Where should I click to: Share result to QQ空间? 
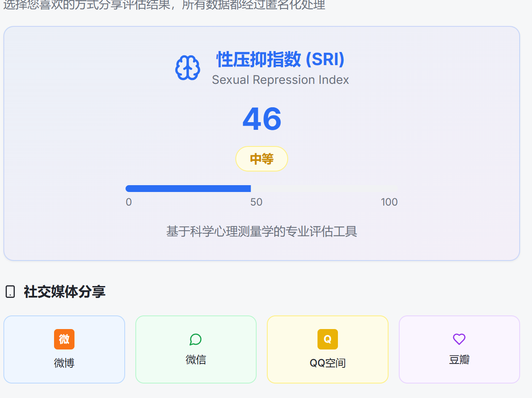[x=328, y=349]
